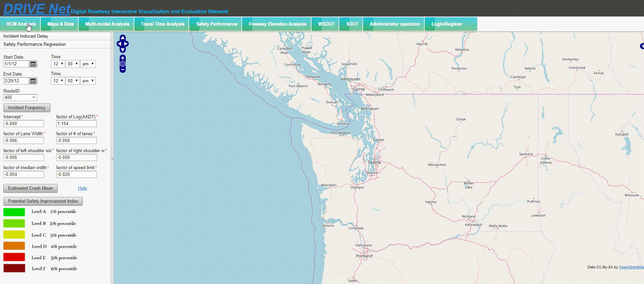Open End Time am/pm dropdown
Viewport: 644px width, 284px height.
(x=88, y=81)
